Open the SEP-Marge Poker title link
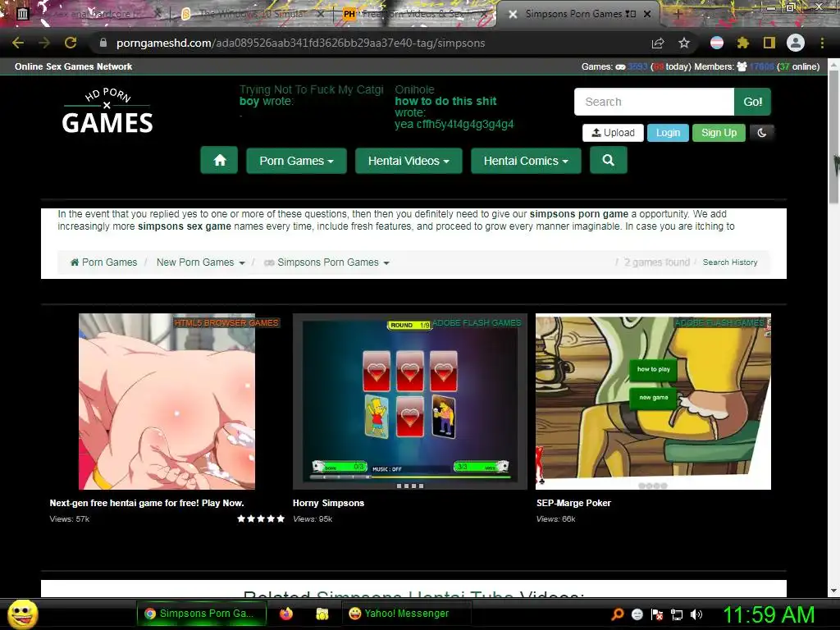This screenshot has width=840, height=630. 573,503
